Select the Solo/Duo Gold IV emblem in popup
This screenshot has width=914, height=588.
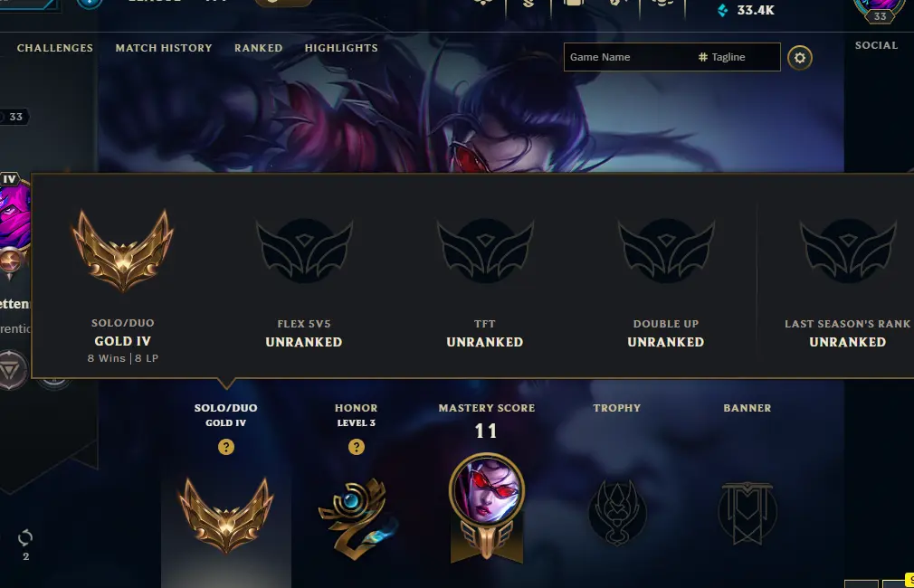[122, 251]
